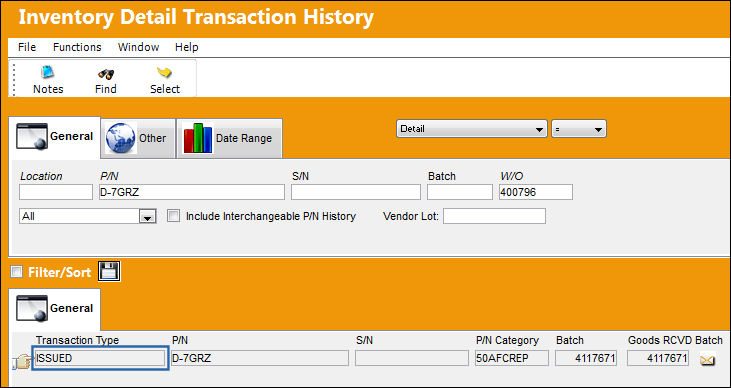Click the pointing hand row selector icon
Screen dimensions: 731x388
coord(21,361)
